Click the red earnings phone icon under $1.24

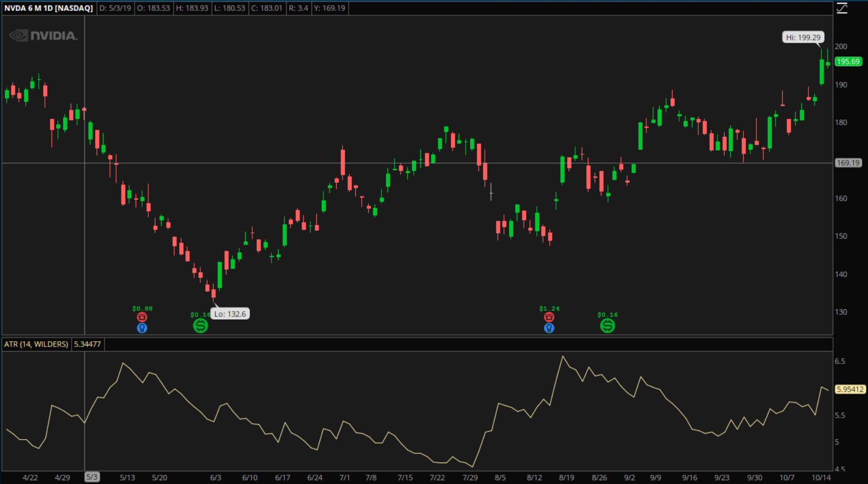click(x=549, y=317)
